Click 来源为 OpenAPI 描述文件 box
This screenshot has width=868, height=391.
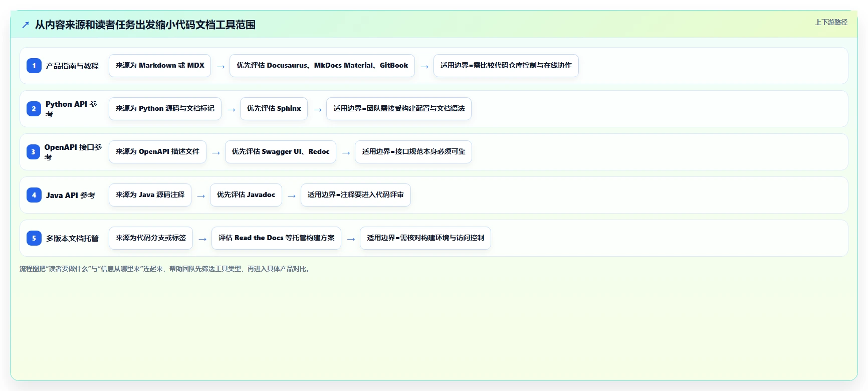[x=157, y=152]
